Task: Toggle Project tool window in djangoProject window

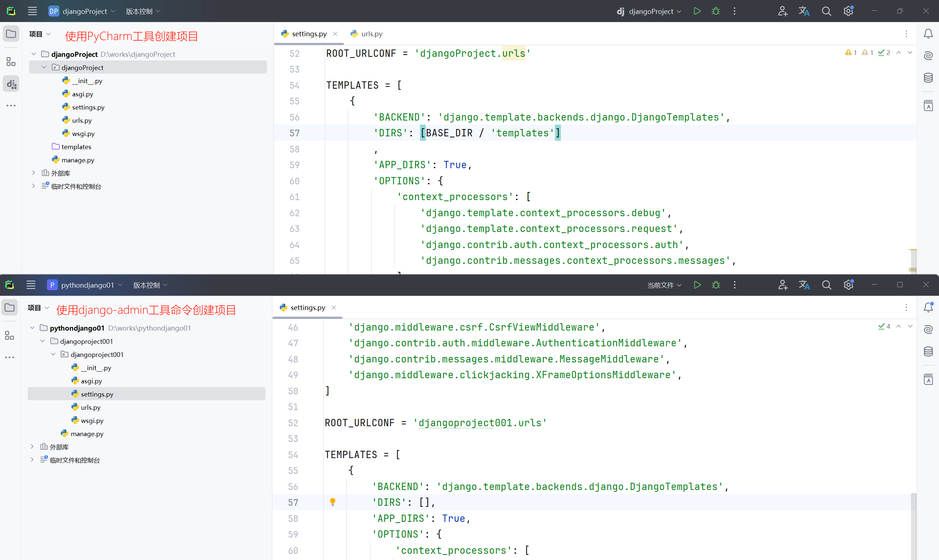Action: coord(11,34)
